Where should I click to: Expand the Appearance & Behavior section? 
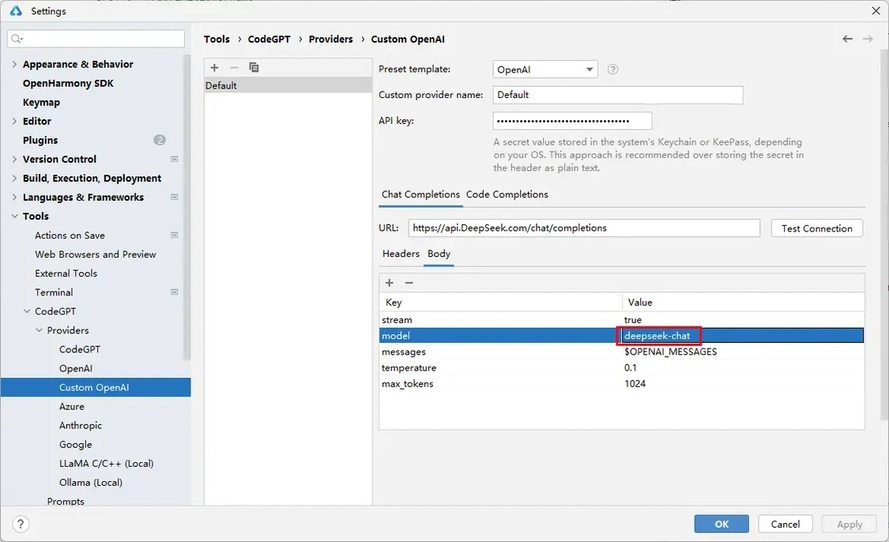14,64
